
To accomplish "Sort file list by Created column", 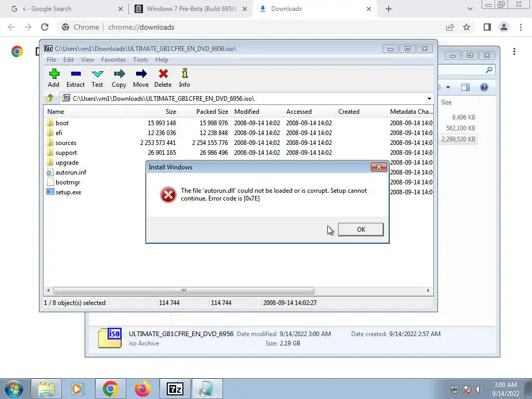I will (x=361, y=111).
